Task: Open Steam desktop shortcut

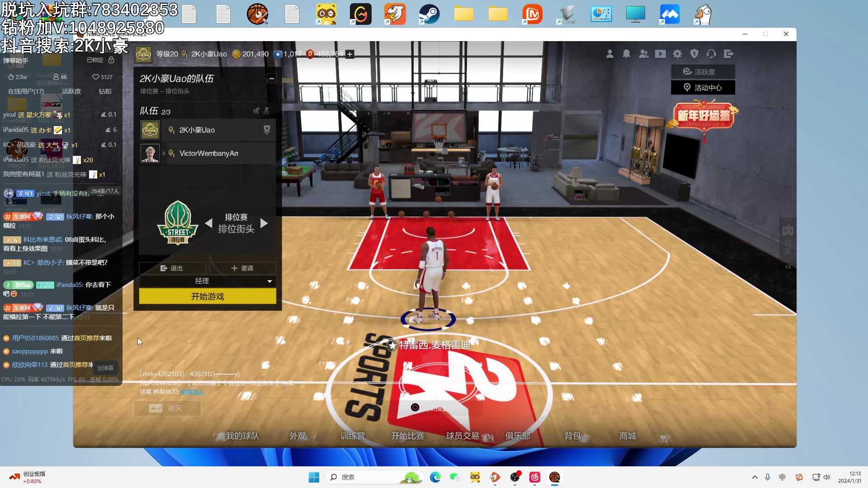Action: pyautogui.click(x=429, y=14)
